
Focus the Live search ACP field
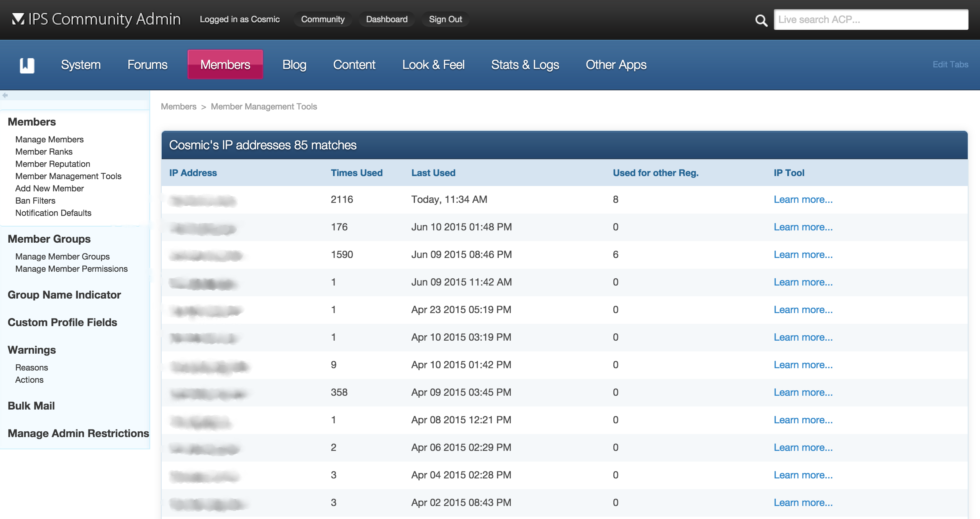pyautogui.click(x=871, y=20)
